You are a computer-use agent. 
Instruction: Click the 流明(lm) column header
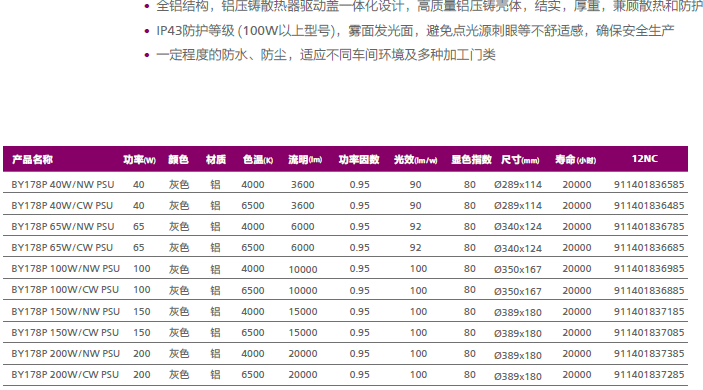(305, 160)
